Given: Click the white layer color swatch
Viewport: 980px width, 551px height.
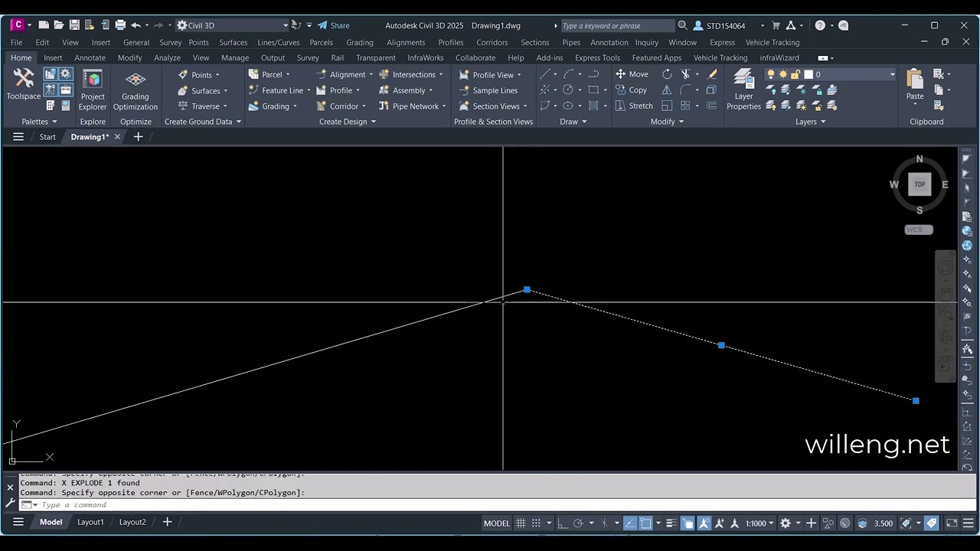Looking at the screenshot, I should tap(808, 74).
